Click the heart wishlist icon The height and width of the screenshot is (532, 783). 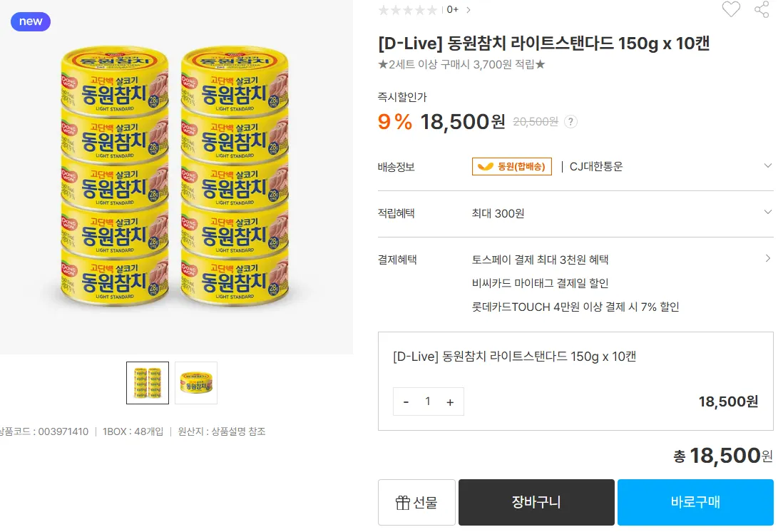[x=731, y=9]
